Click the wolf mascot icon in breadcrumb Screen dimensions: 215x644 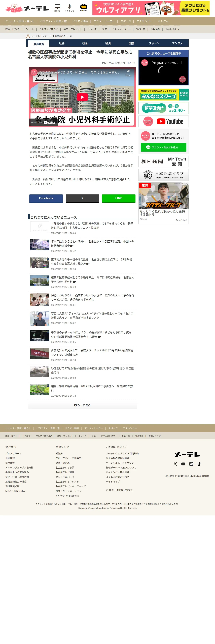pos(28,36)
